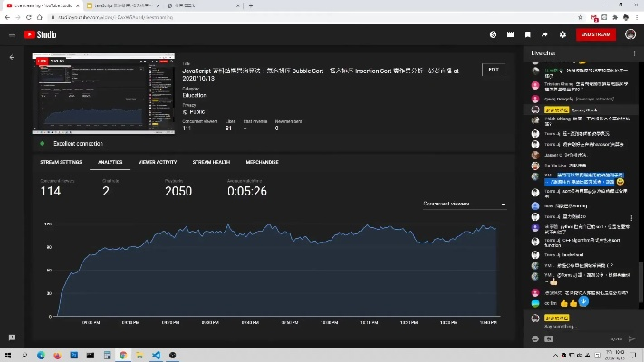Image resolution: width=644 pixels, height=362 pixels.
Task: Click the monetization dollar icon in header
Action: pos(493,34)
